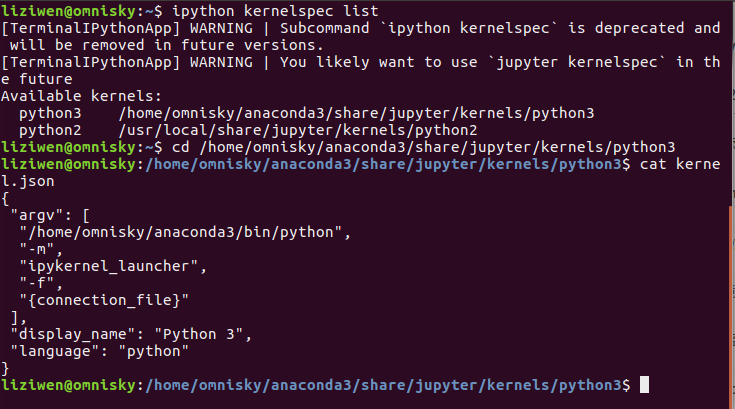Click the "{connection_file}" line
This screenshot has width=735, height=409.
[104, 300]
